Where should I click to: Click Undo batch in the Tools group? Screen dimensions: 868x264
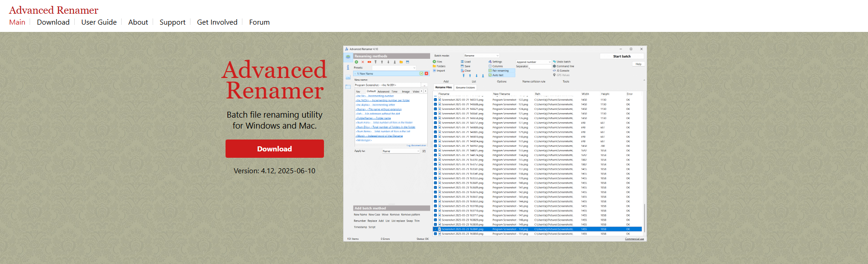(x=562, y=62)
